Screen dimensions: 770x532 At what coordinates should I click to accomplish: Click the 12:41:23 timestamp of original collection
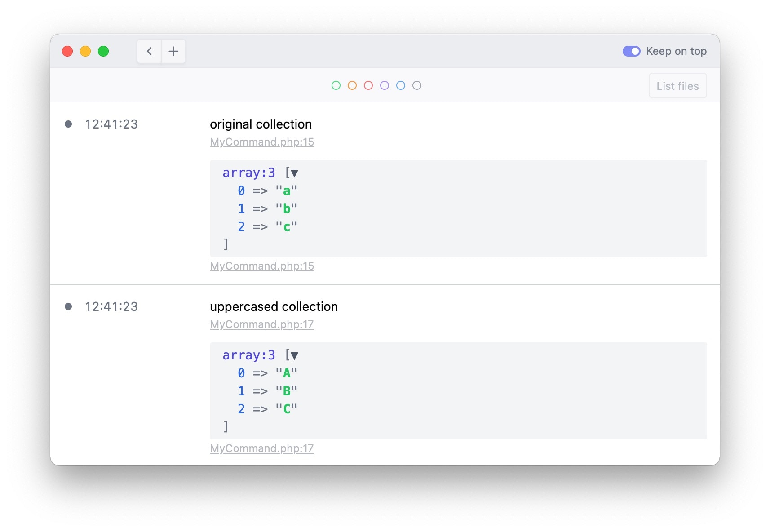tap(111, 124)
